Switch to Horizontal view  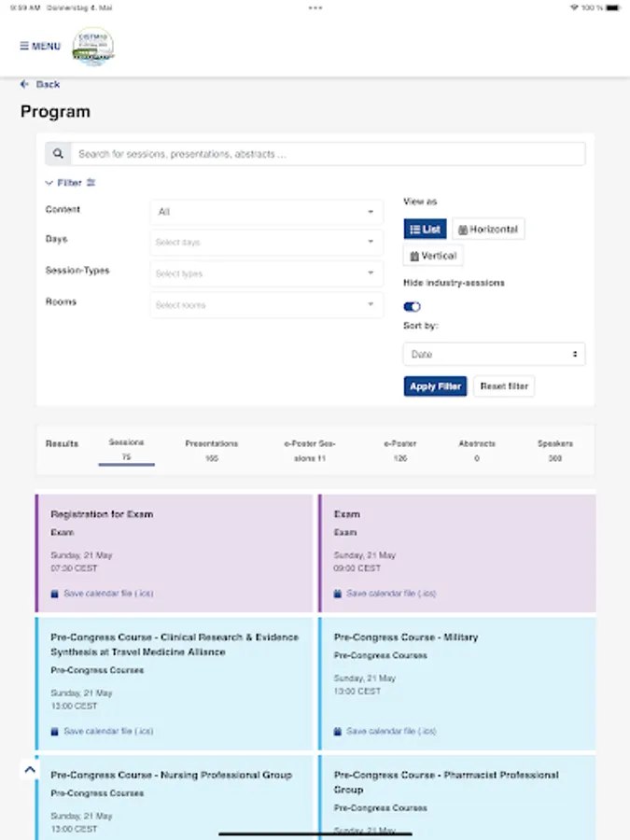click(488, 229)
